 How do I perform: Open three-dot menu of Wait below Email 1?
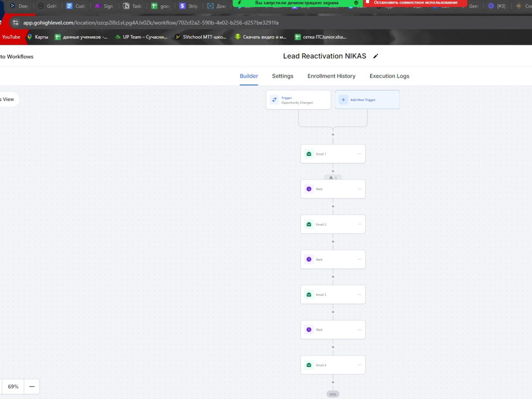360,189
